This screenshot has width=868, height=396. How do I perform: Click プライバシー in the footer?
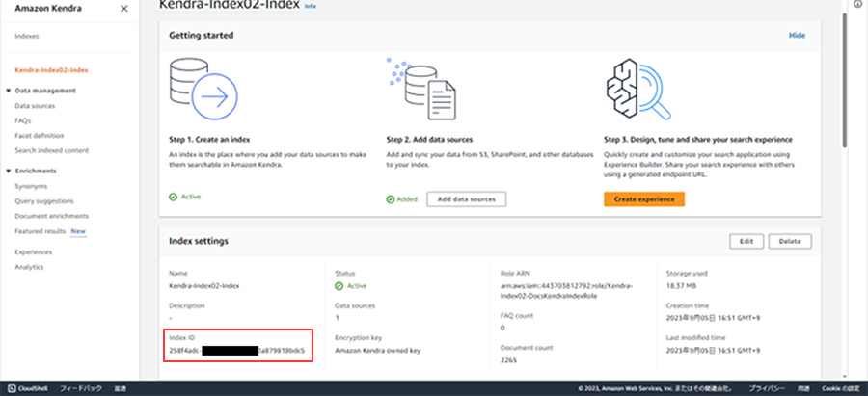(768, 388)
